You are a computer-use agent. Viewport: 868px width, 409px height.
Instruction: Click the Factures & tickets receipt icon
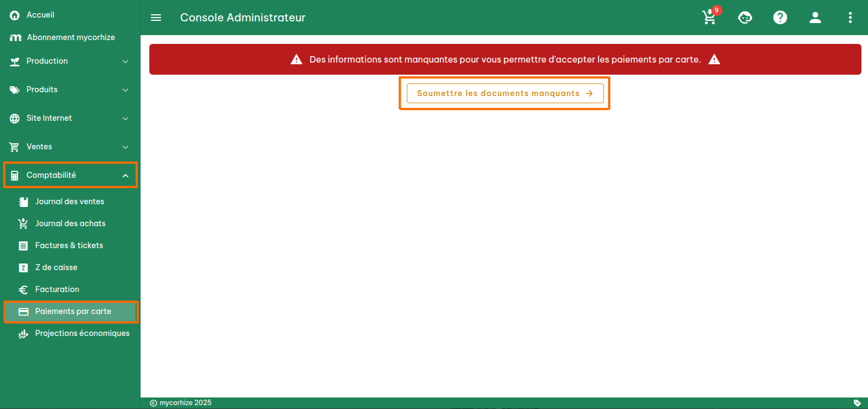[23, 246]
